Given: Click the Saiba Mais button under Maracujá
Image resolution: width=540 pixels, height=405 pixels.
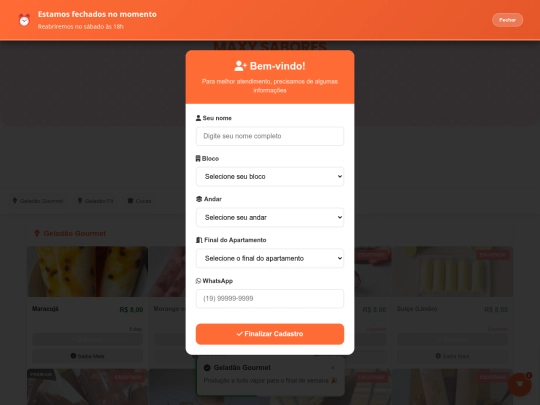Looking at the screenshot, I should (x=87, y=356).
